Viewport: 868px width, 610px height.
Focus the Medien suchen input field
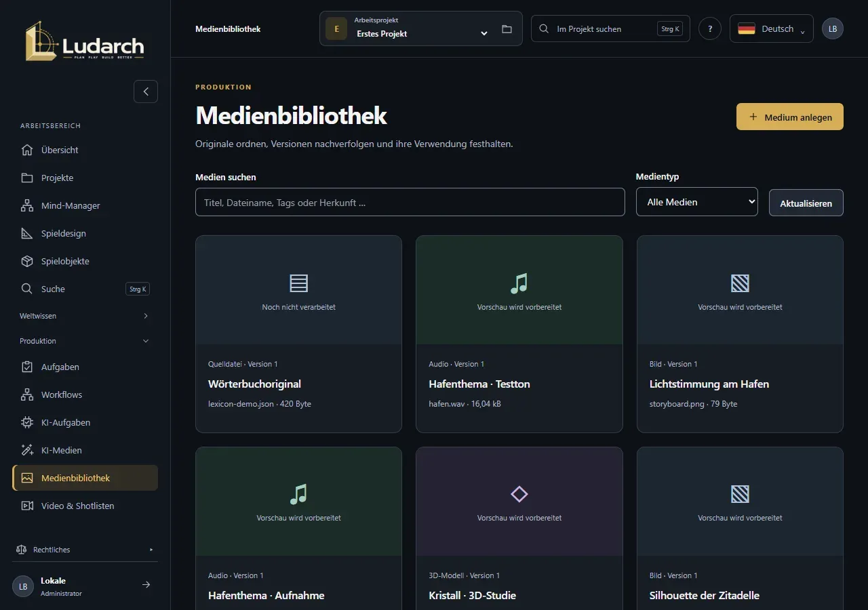click(410, 202)
